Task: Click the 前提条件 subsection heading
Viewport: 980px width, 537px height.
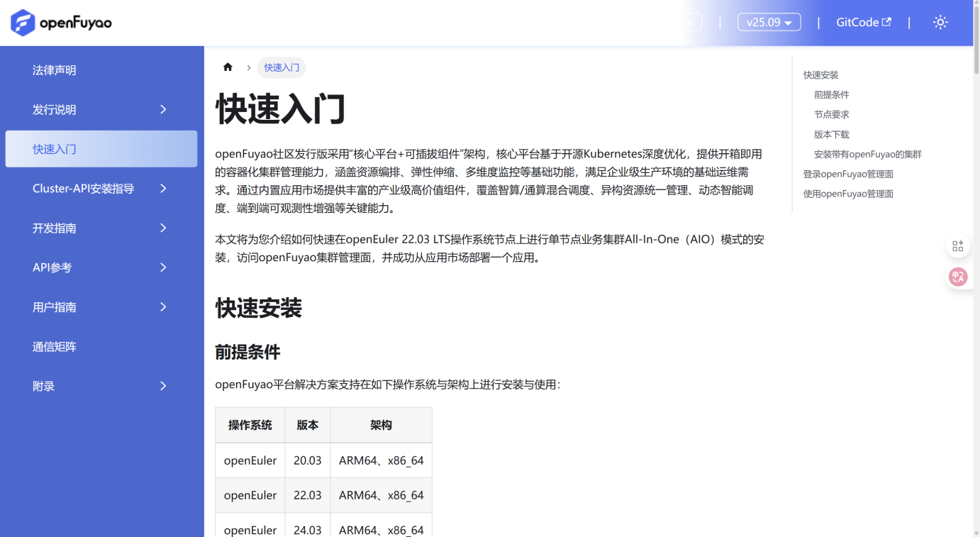Action: (x=247, y=352)
